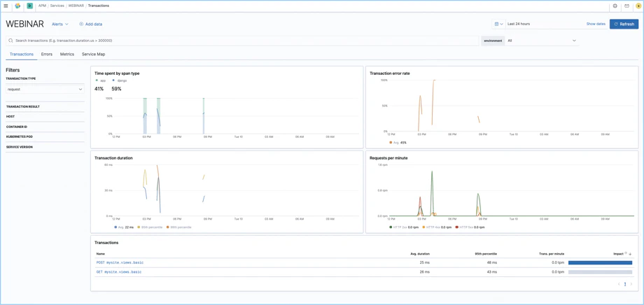Open the newsfeed mail icon
The width and height of the screenshot is (644, 305).
pyautogui.click(x=626, y=6)
